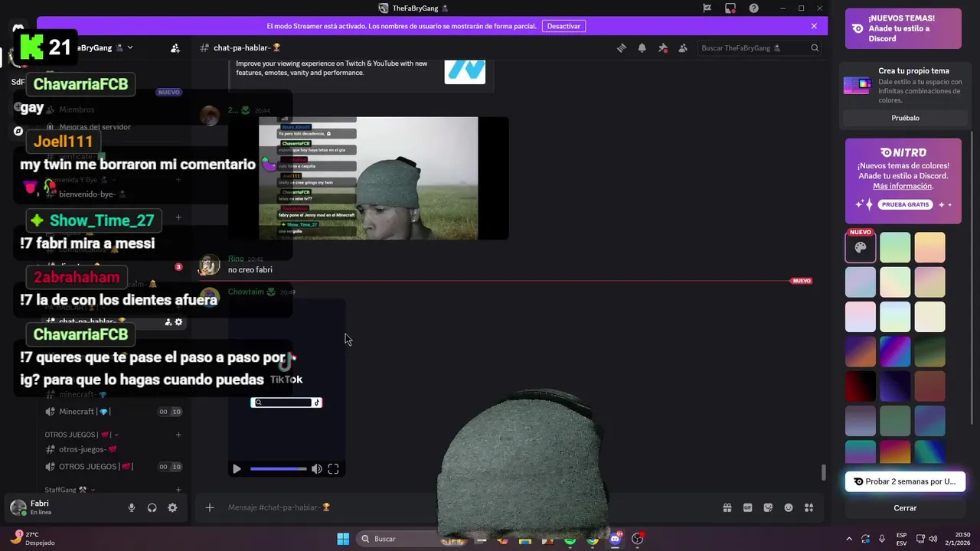
Task: Open the Discord inbox icon in the title bar
Action: 730,8
